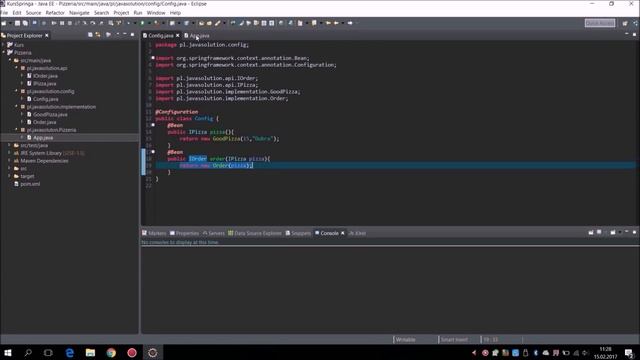Click the @Configuration annotation in the editor
Viewport: 640px width, 360px height.
tap(176, 112)
